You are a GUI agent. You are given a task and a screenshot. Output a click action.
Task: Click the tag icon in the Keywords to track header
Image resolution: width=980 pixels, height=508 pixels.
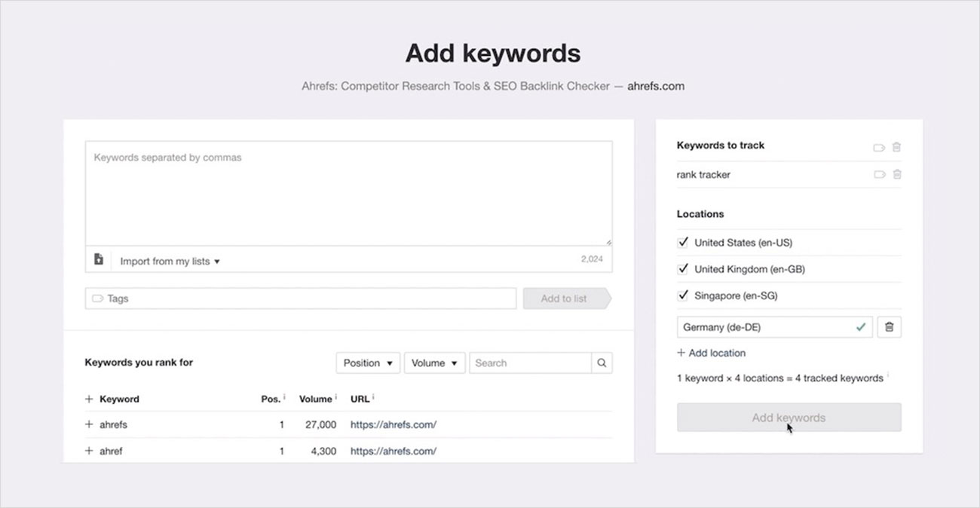[x=879, y=148]
